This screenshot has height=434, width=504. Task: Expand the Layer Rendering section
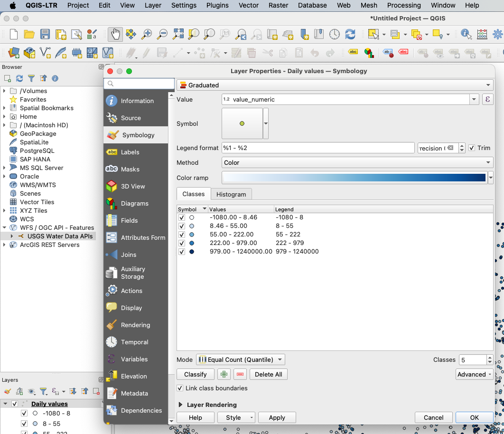[x=181, y=405]
